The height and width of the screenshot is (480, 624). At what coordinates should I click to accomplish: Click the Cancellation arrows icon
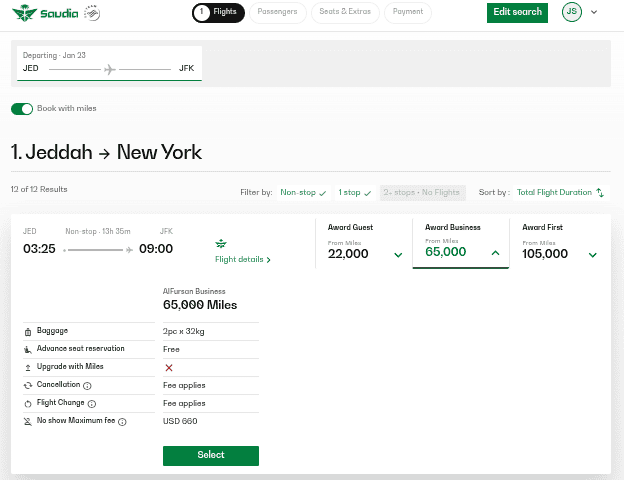click(28, 385)
